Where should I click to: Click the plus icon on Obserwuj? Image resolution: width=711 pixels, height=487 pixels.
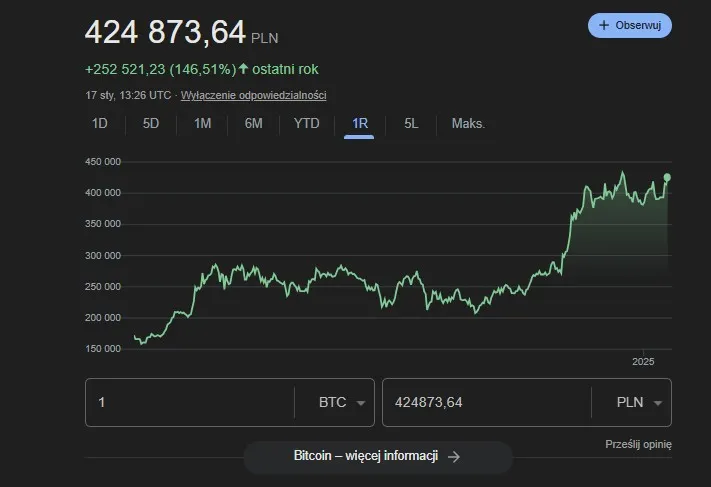604,25
